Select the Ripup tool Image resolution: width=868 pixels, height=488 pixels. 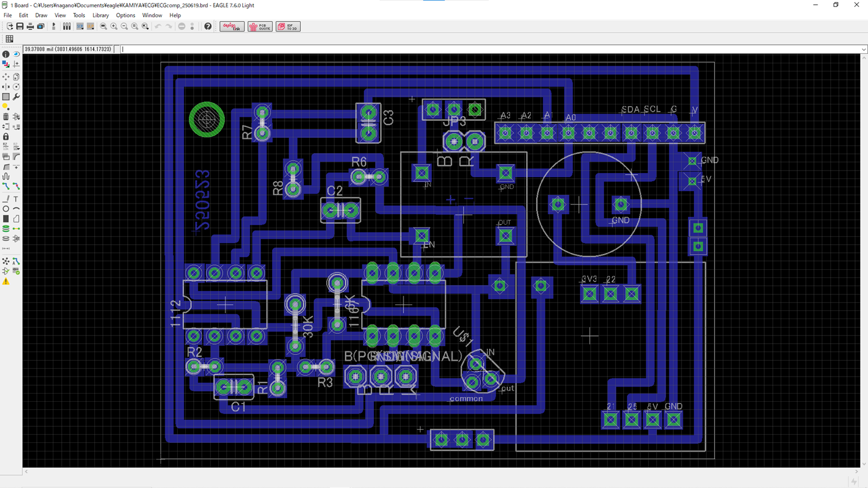tap(16, 187)
